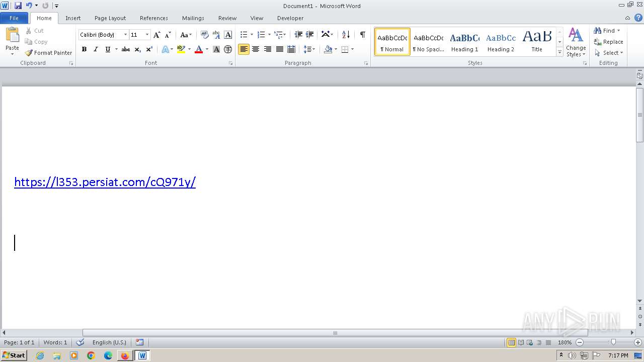Switch to the Insert tab
644x362 pixels.
click(x=73, y=18)
